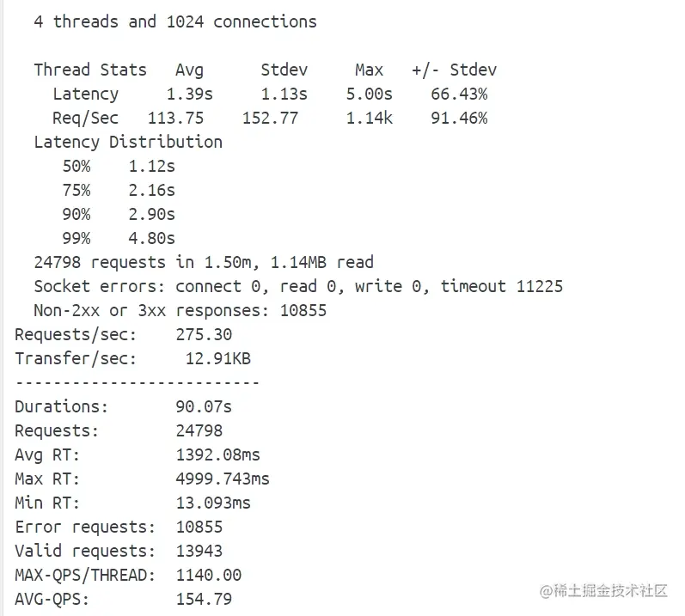Click the Transfer/sec value 12.91KB
Viewport: 685px width, 616px height.
point(217,359)
